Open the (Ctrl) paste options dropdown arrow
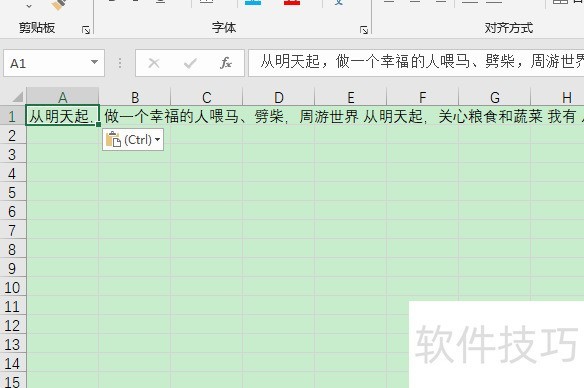The height and width of the screenshot is (388, 584). [x=158, y=140]
